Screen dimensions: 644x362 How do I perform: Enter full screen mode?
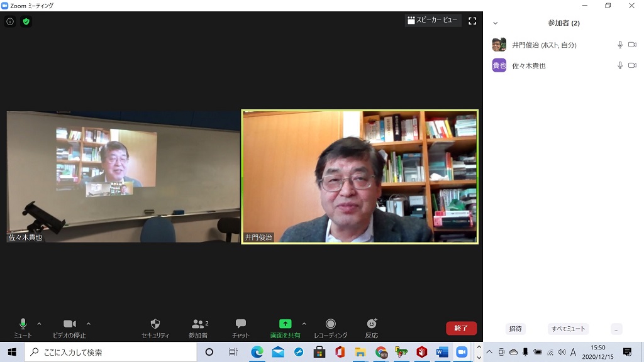(x=472, y=21)
